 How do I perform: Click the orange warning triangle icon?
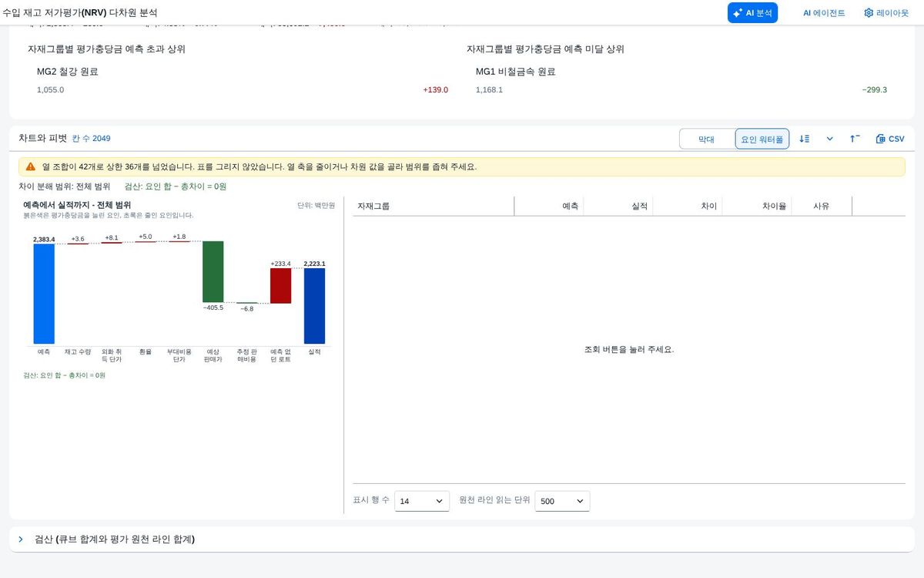pyautogui.click(x=31, y=166)
